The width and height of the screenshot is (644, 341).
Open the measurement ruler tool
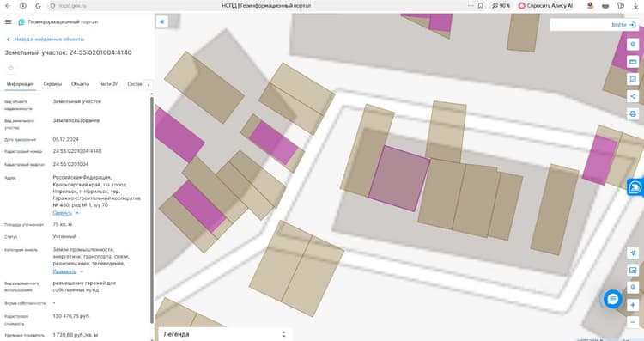pos(633,62)
